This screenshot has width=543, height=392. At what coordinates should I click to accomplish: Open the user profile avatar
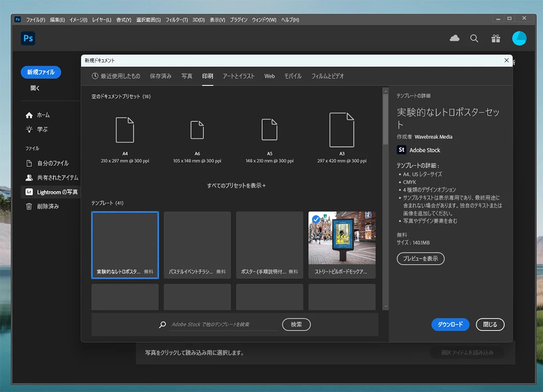pyautogui.click(x=519, y=38)
